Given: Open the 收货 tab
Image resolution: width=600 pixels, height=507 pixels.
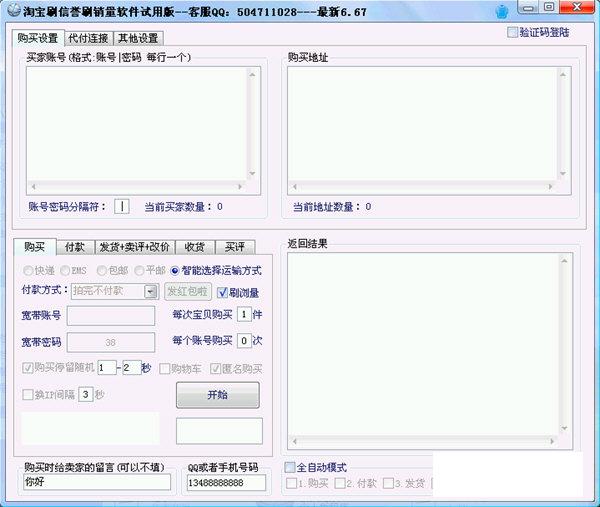Looking at the screenshot, I should click(195, 247).
